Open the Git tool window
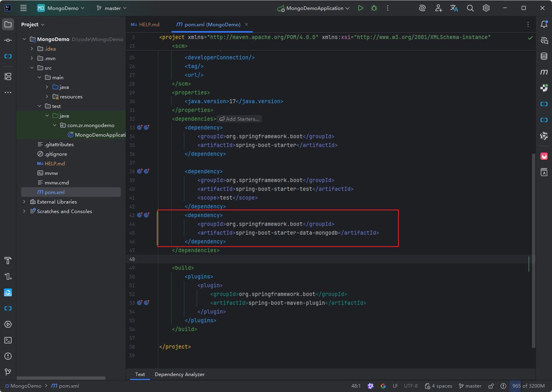The image size is (552, 392). coord(8,372)
